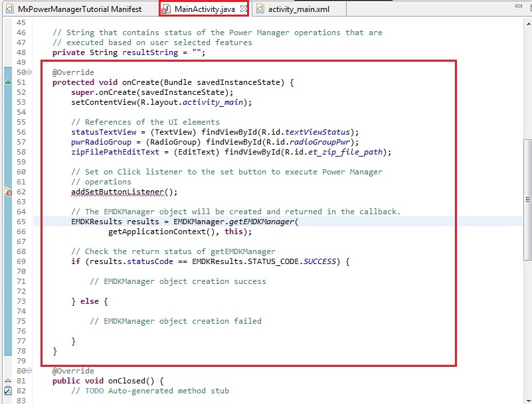Place cursor on addSetButtonListener call

tap(124, 192)
